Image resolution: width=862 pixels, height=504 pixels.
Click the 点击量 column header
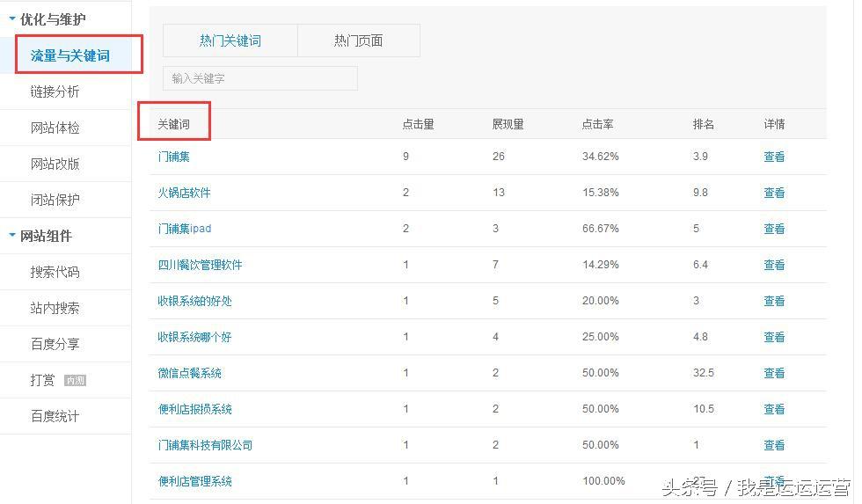coord(419,124)
